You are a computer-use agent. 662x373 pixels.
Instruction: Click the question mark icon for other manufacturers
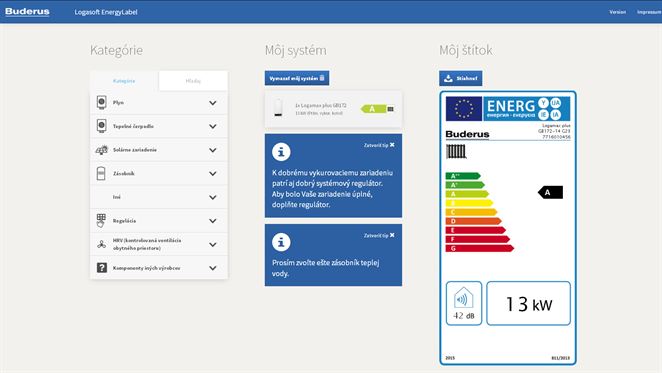click(x=102, y=268)
